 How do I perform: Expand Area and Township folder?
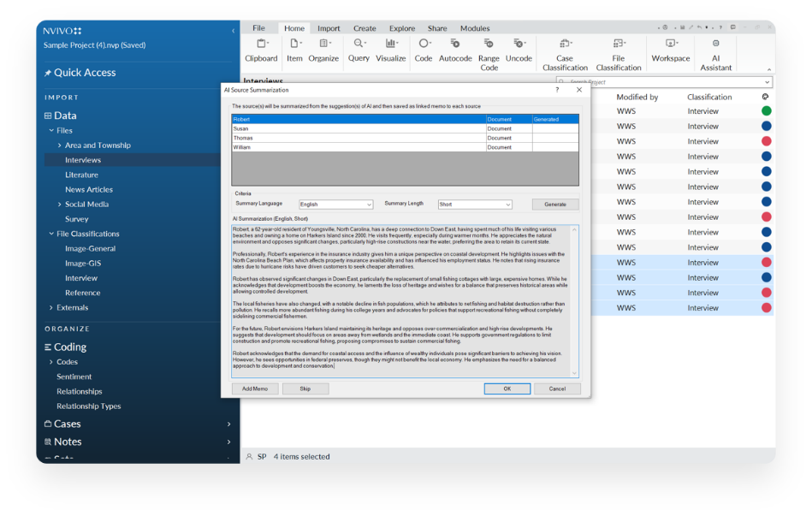coord(60,145)
